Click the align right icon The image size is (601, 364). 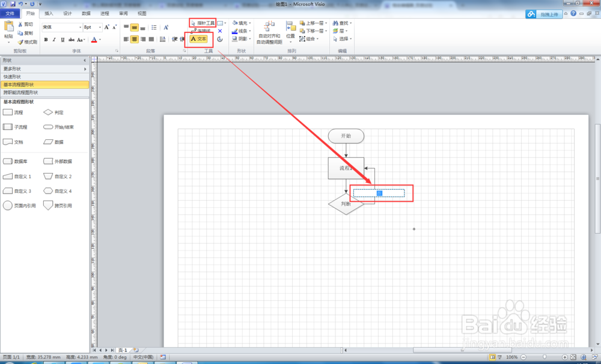pyautogui.click(x=142, y=39)
